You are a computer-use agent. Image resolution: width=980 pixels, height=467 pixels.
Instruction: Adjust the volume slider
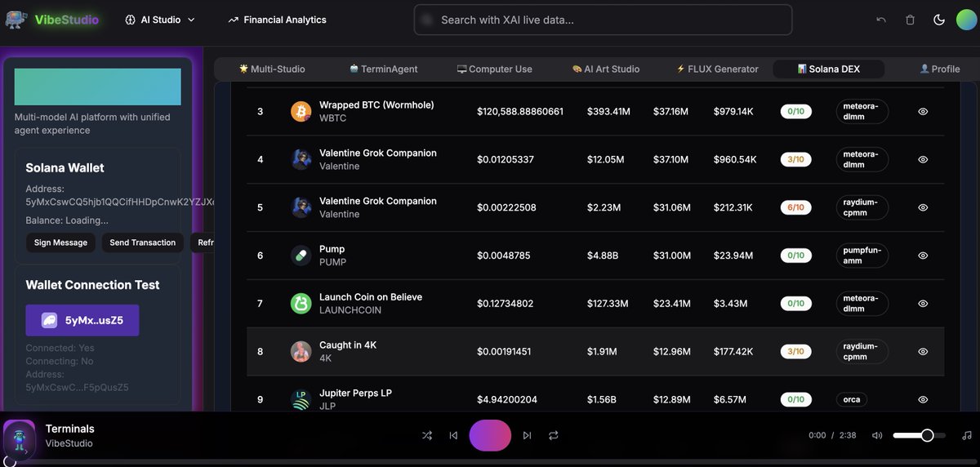coord(919,435)
